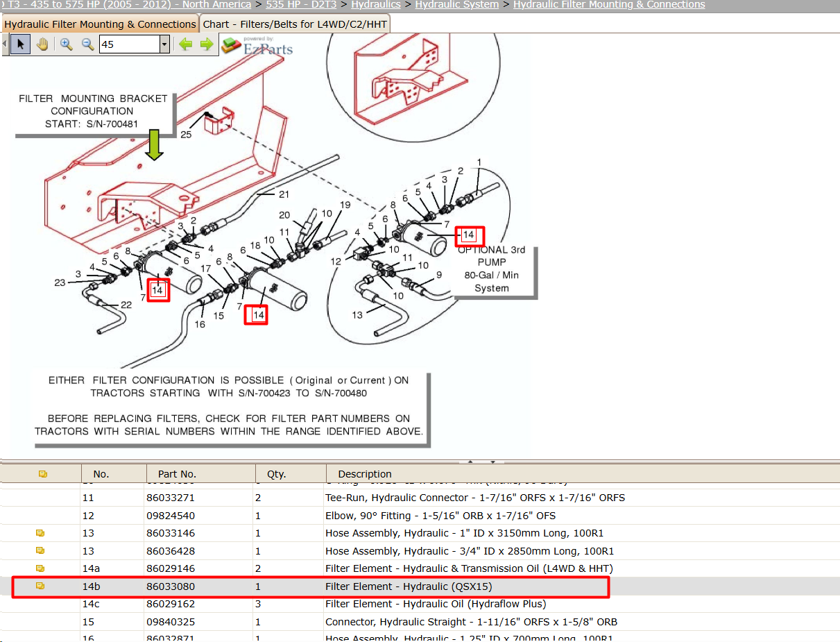Click callout 1 at the top of the pump section
Image resolution: width=840 pixels, height=642 pixels.
479,162
